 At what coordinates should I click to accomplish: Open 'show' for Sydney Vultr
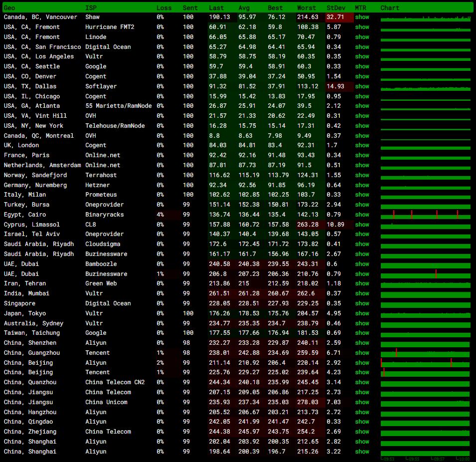pyautogui.click(x=362, y=323)
